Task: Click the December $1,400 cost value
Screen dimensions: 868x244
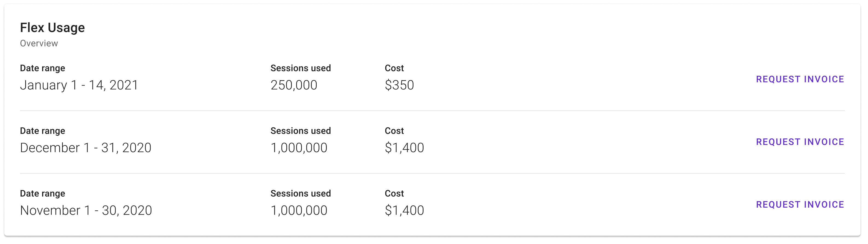Action: click(404, 148)
